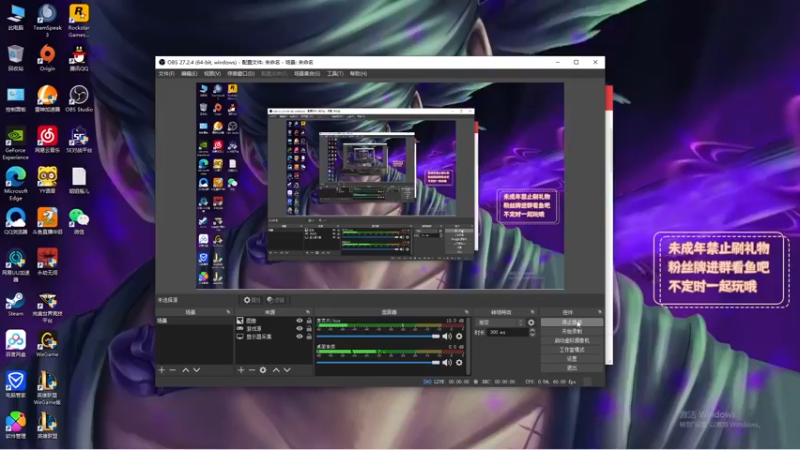The width and height of the screenshot is (800, 450).
Task: Open the 停靠窗口(D) Docks menu
Action: [241, 73]
